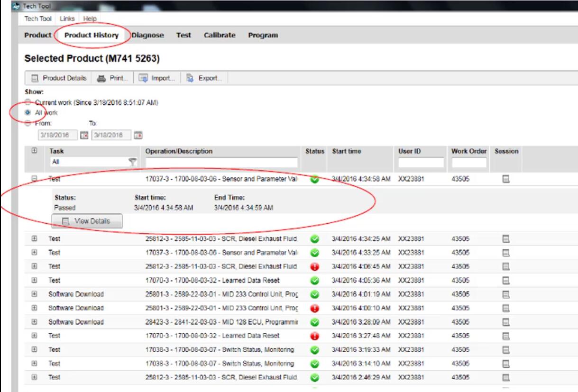
Task: Click the Product Details toolbar button
Action: [59, 78]
